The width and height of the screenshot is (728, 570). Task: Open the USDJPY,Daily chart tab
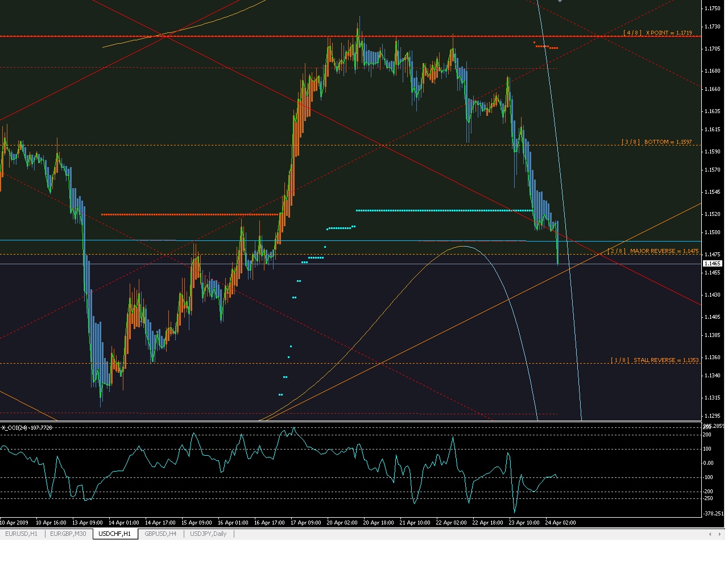[208, 534]
